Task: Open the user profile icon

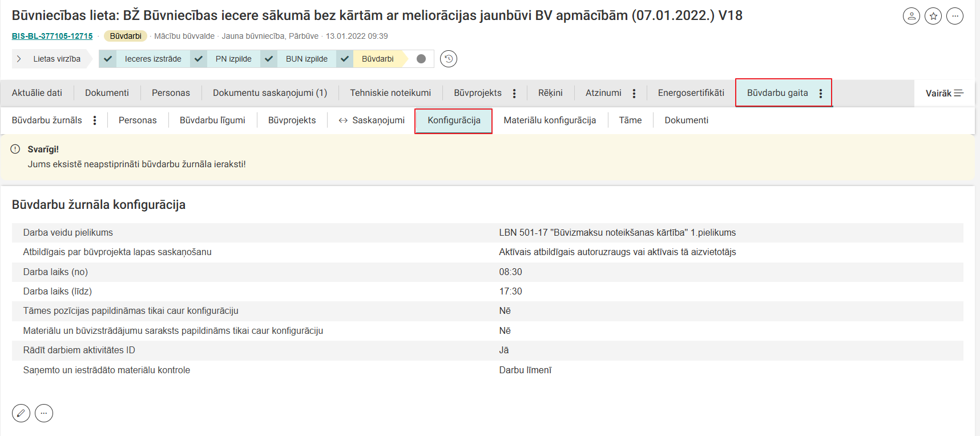Action: tap(912, 16)
